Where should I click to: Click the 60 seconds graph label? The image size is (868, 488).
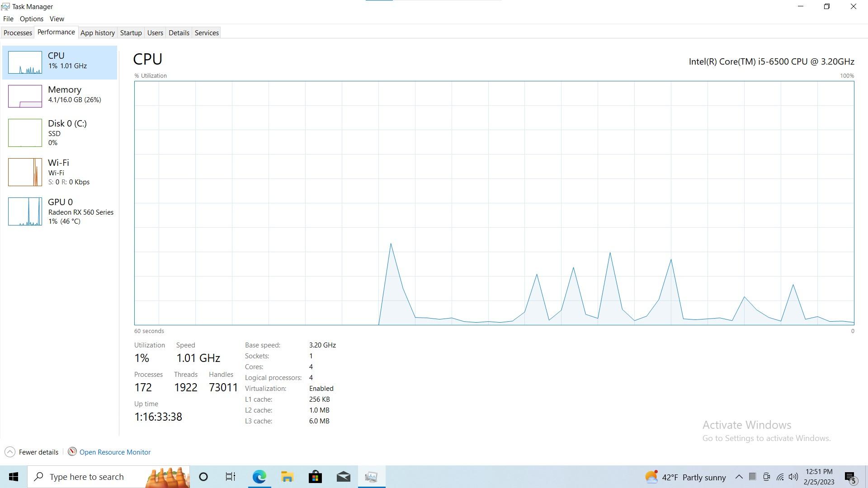(149, 331)
